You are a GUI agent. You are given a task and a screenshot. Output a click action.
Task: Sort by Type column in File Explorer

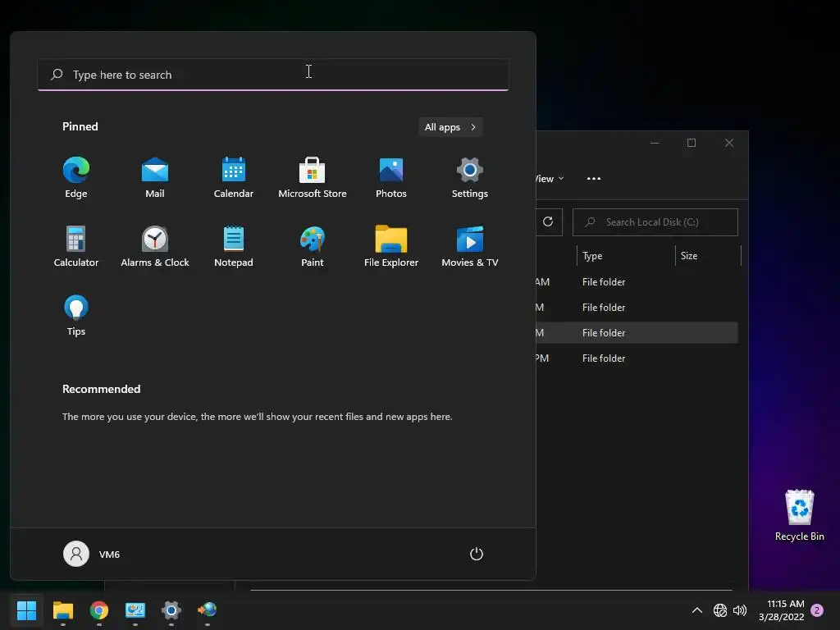(627, 256)
